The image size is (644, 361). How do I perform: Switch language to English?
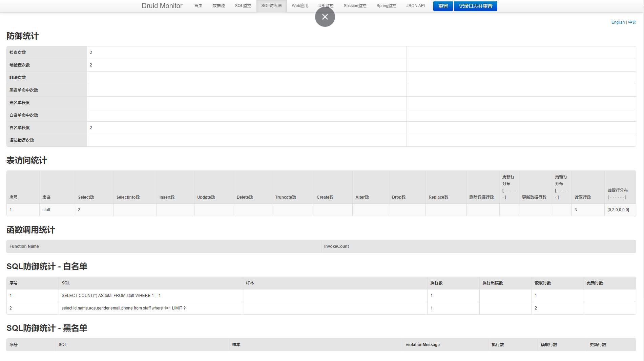pyautogui.click(x=618, y=22)
